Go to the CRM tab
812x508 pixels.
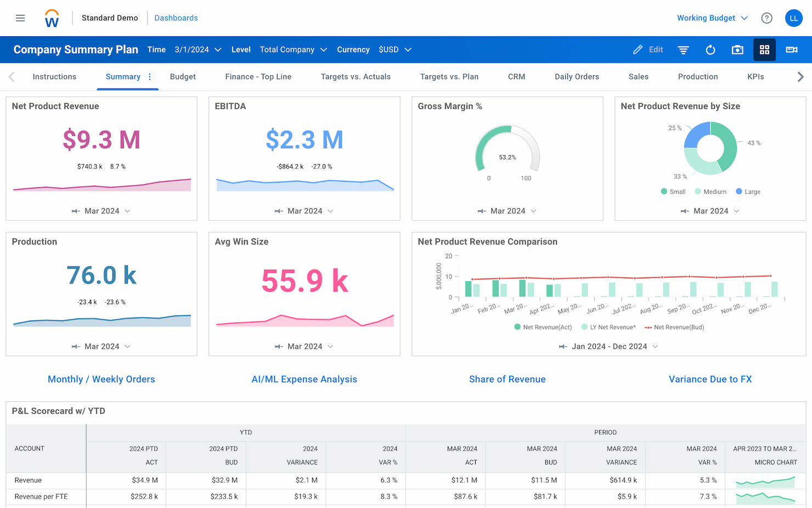point(516,77)
